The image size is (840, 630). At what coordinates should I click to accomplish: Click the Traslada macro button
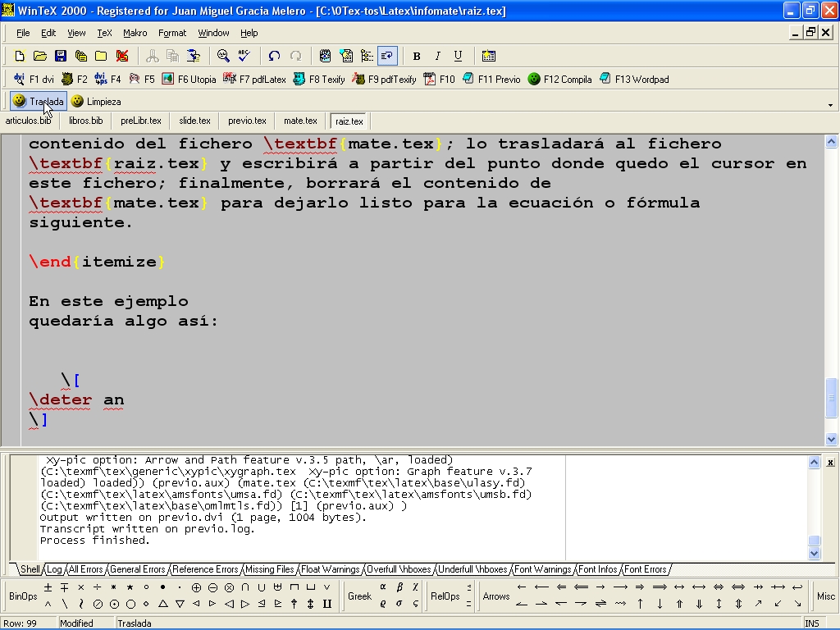(39, 101)
